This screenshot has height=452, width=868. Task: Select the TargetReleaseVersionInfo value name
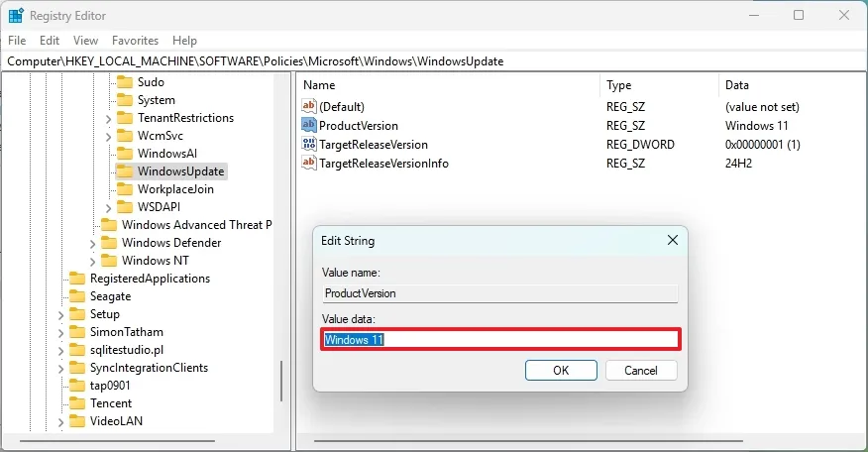tap(383, 164)
